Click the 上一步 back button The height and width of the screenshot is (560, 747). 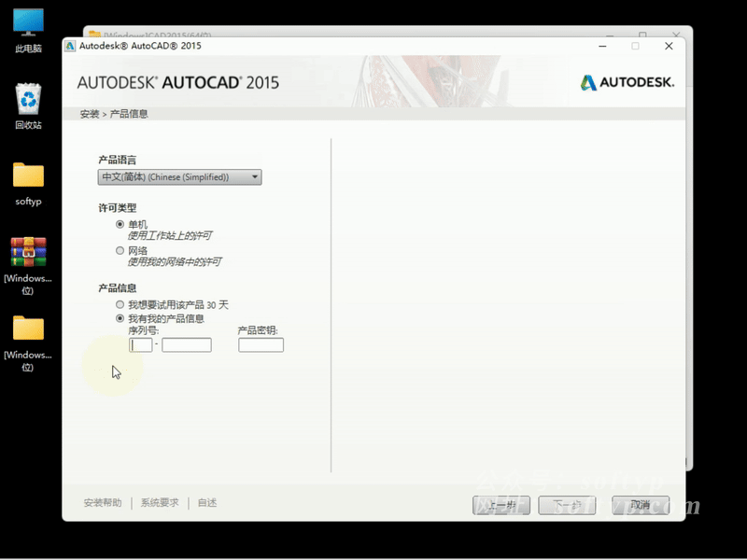click(x=501, y=505)
